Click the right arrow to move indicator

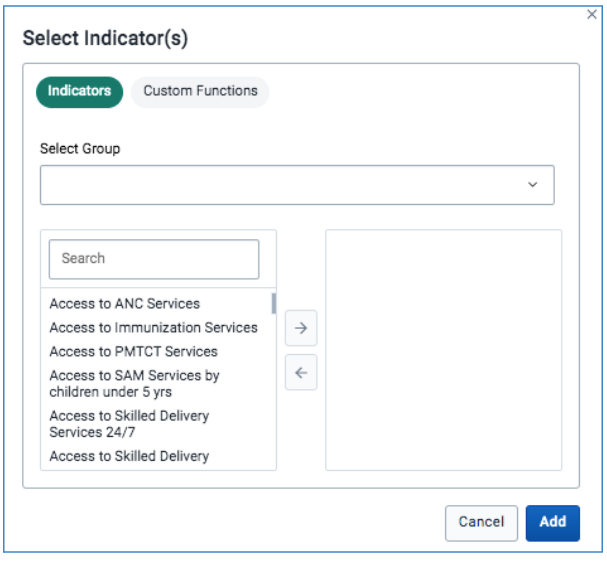tap(301, 328)
